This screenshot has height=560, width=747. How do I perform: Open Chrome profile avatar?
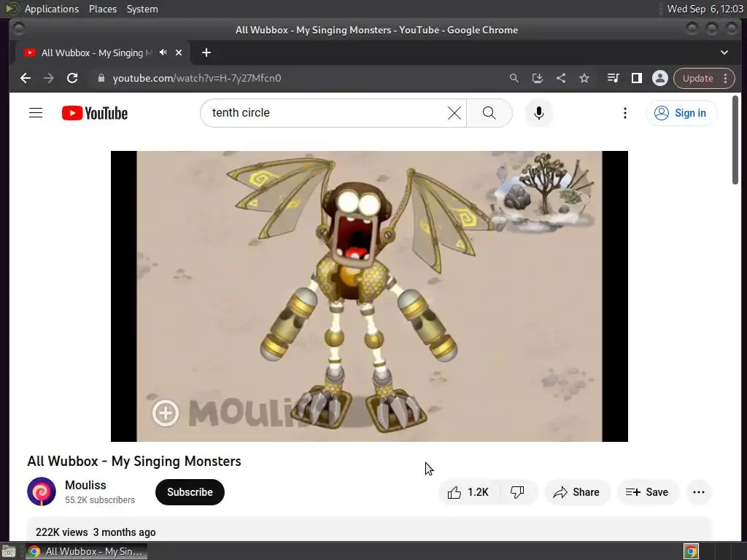pos(659,78)
